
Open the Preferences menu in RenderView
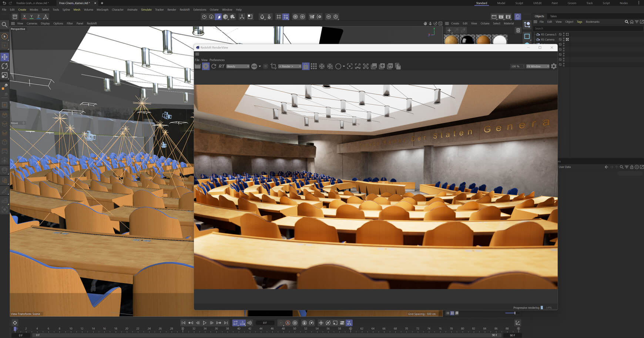[x=217, y=60]
